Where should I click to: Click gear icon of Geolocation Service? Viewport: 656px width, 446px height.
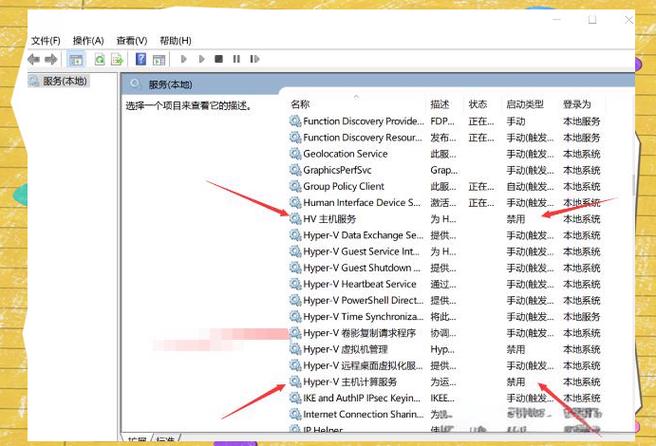[295, 154]
